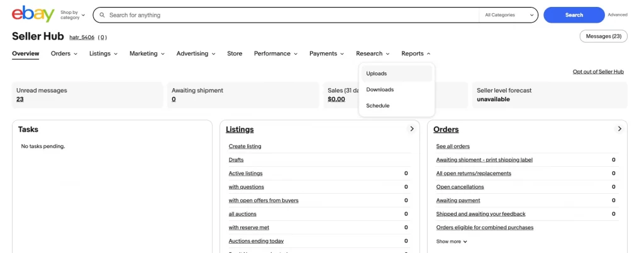Image resolution: width=644 pixels, height=253 pixels.
Task: Collapse the Reports navigation menu
Action: click(x=416, y=53)
